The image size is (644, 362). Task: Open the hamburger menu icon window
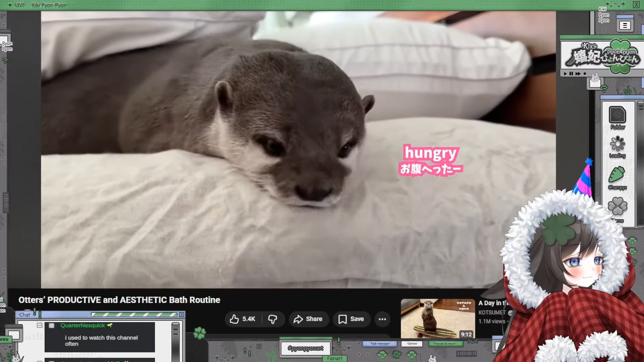pos(625,25)
